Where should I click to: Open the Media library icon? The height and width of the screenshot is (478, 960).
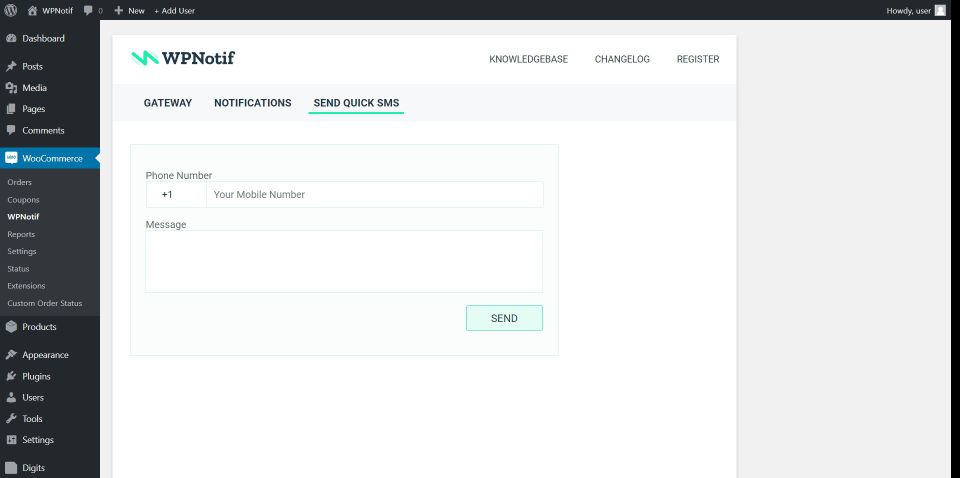(x=11, y=88)
